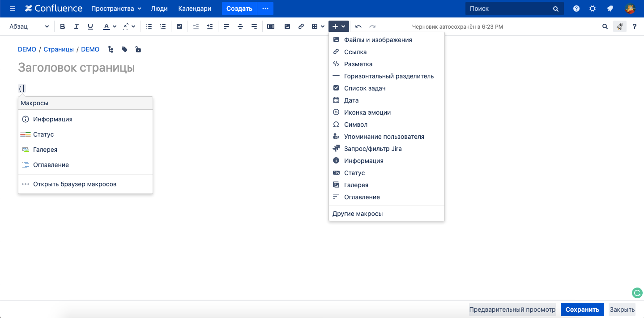Select Упоминание пользователя entry
The height and width of the screenshot is (318, 644).
click(387, 137)
